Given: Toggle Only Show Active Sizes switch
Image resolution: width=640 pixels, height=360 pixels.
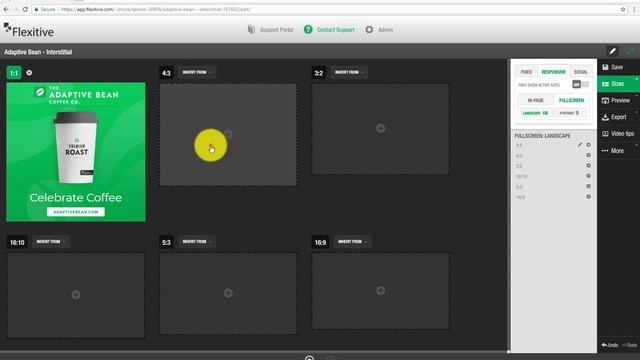Looking at the screenshot, I should point(580,84).
